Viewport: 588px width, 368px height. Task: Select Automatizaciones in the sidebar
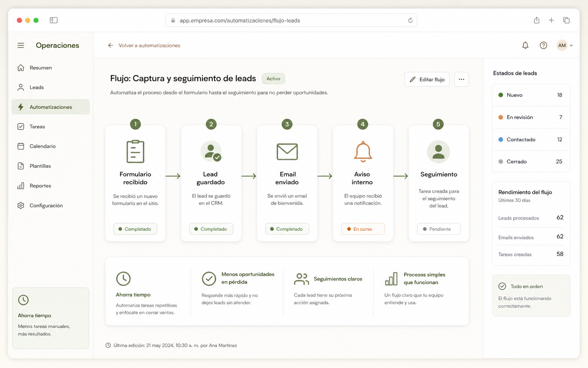(x=51, y=107)
